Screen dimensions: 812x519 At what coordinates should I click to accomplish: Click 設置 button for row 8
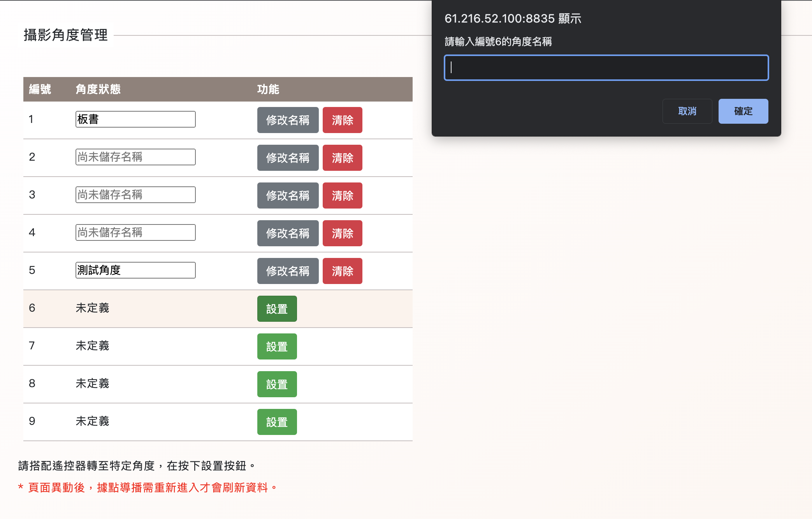(x=277, y=384)
